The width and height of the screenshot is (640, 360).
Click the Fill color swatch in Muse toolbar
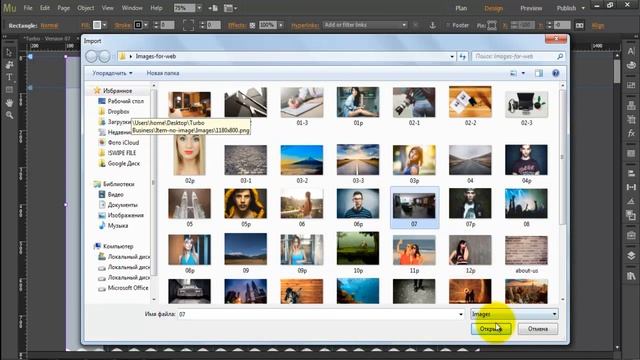97,25
